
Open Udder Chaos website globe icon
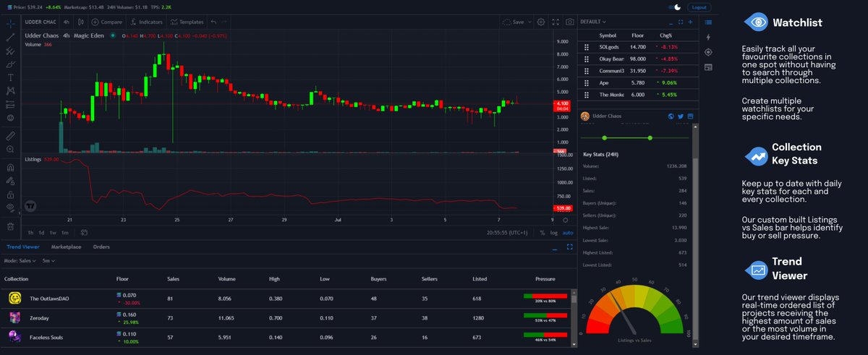coord(671,116)
